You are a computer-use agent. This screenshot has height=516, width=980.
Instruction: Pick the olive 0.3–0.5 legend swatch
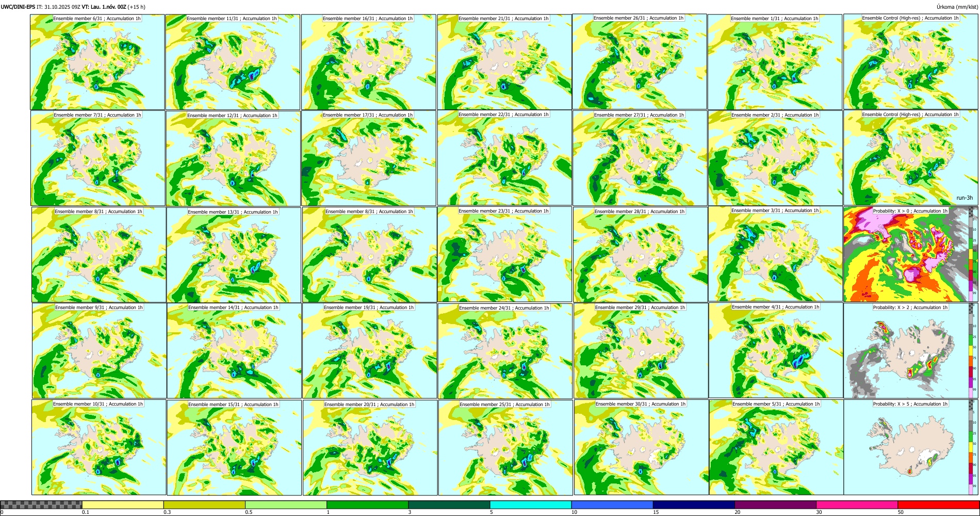point(204,505)
